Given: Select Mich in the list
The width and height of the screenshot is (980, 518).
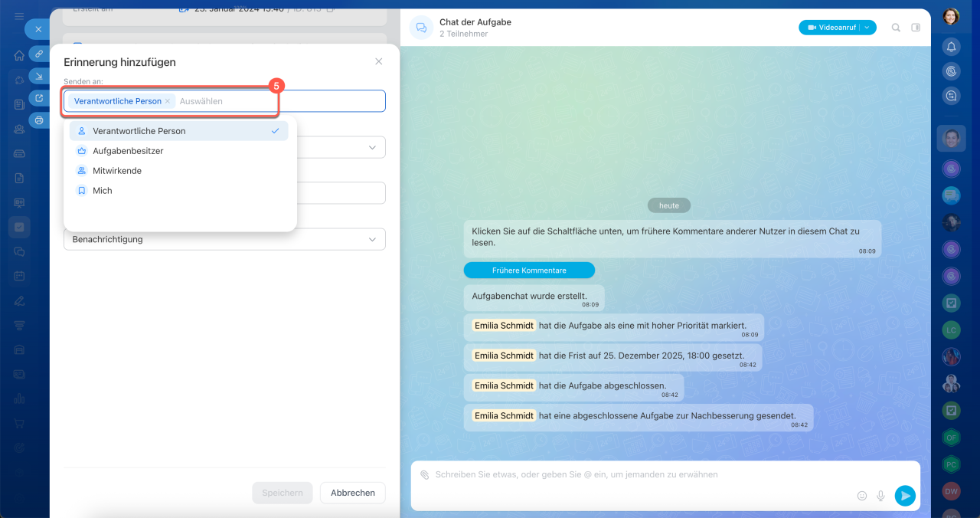Looking at the screenshot, I should pos(178,191).
